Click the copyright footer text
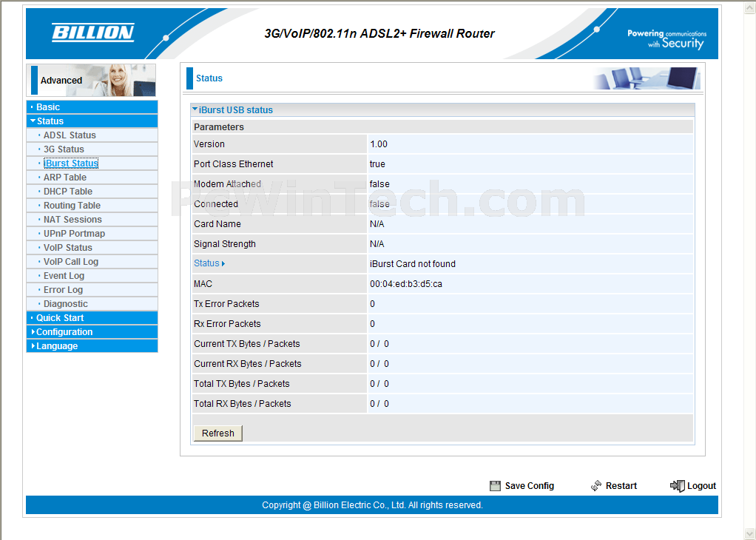Screen dimensions: 756x540 point(372,504)
